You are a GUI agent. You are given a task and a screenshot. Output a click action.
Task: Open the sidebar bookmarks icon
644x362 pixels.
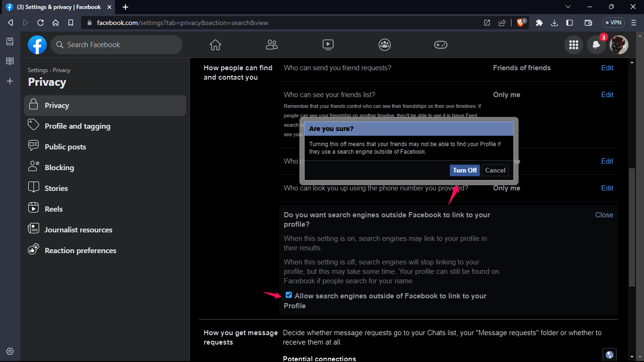click(x=10, y=41)
